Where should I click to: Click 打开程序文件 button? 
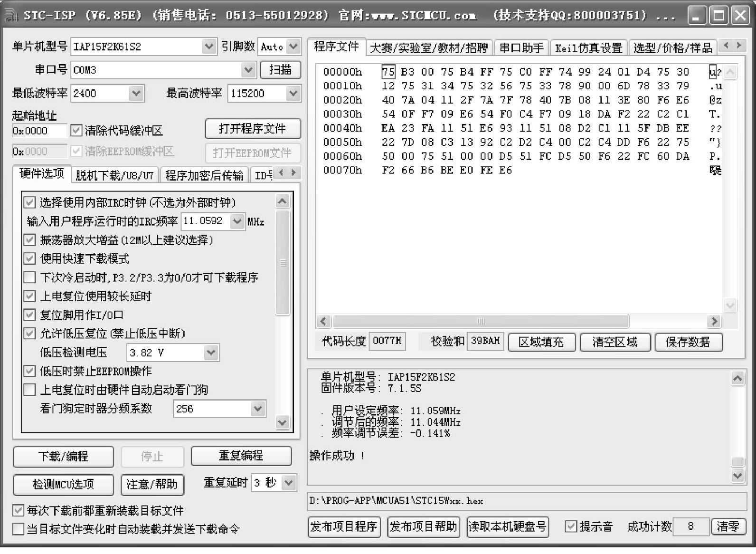pyautogui.click(x=253, y=129)
